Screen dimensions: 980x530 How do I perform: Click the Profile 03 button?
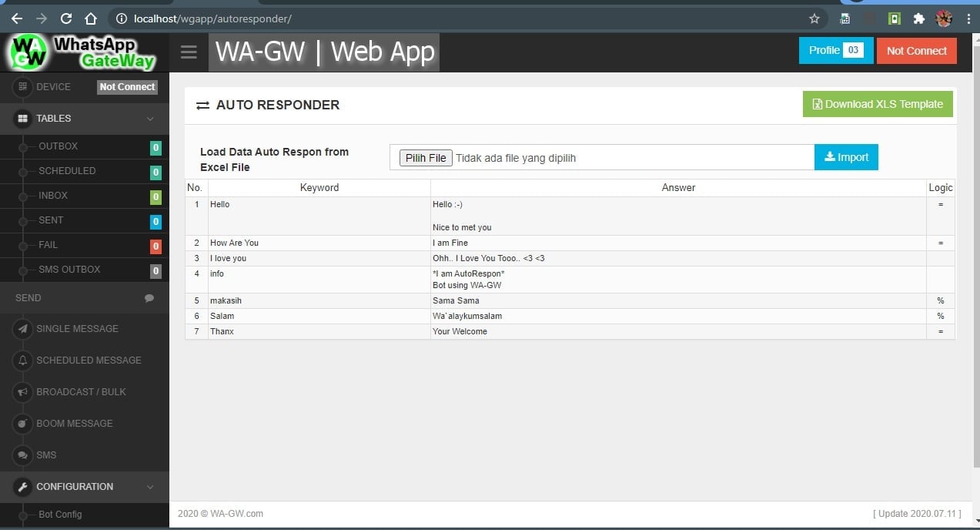tap(836, 51)
